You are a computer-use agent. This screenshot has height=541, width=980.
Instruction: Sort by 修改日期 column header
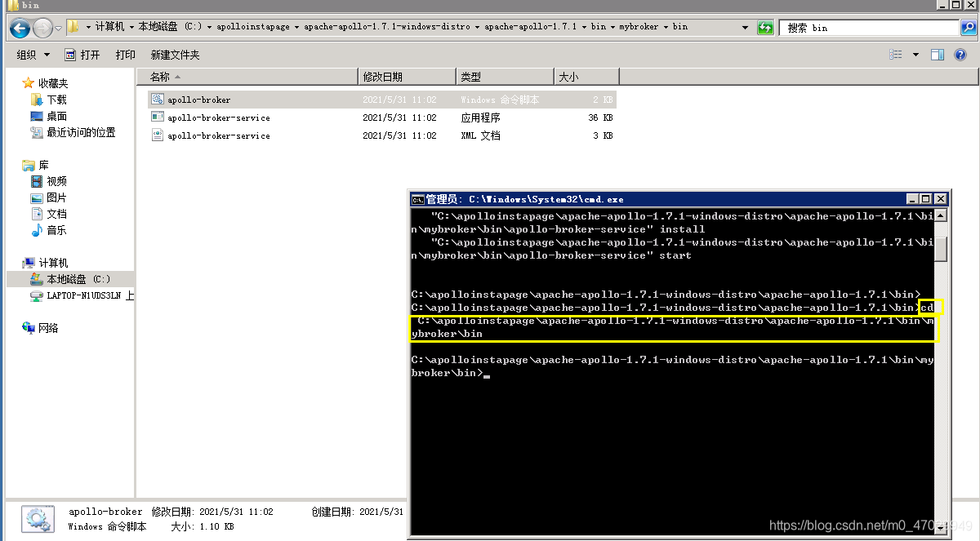point(407,77)
